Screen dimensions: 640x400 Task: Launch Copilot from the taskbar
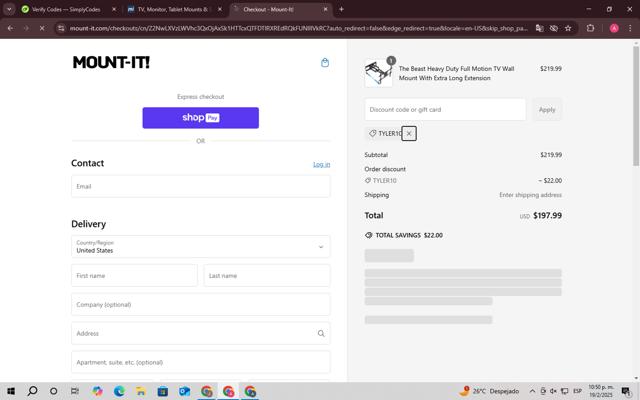pyautogui.click(x=97, y=391)
